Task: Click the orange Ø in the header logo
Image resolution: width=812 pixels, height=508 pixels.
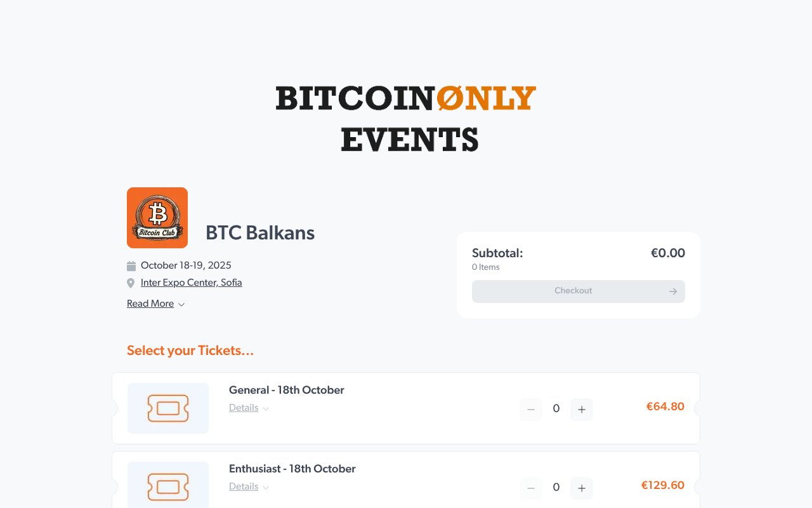Action: [x=449, y=98]
